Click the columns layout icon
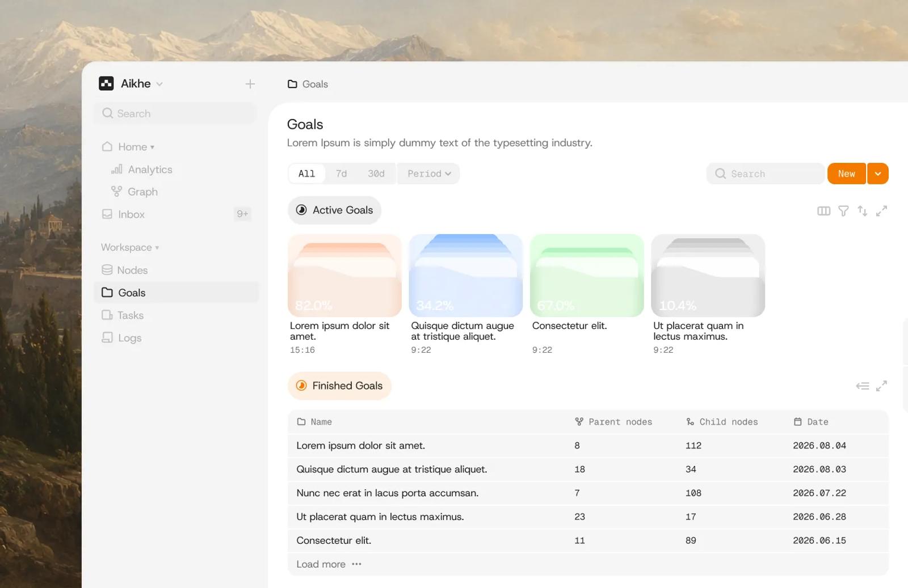This screenshot has width=908, height=588. (823, 211)
